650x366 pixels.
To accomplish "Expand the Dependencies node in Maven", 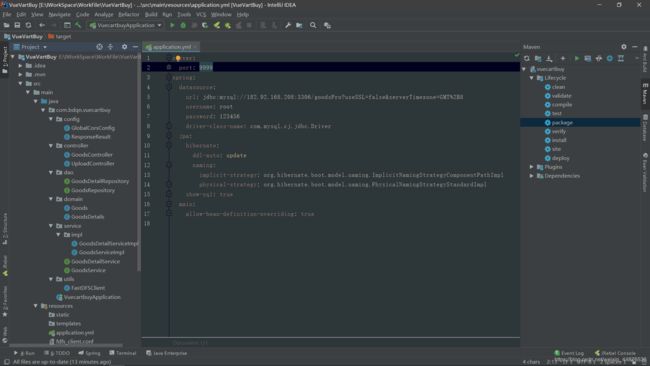I will (x=531, y=176).
